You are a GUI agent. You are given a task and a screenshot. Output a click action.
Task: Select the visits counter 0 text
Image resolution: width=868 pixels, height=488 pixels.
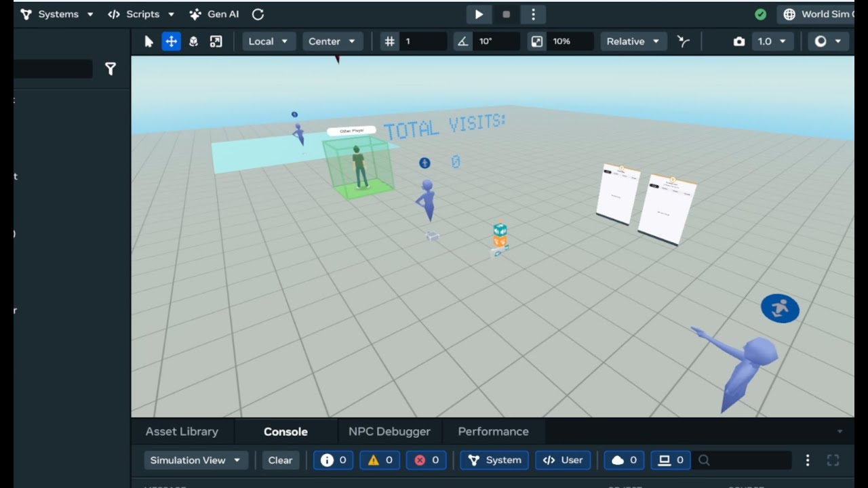[x=456, y=162]
